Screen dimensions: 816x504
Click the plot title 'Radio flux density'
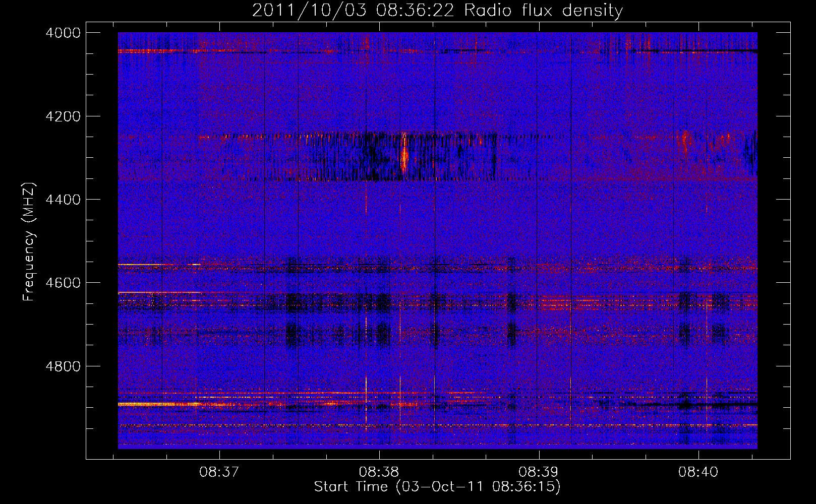(x=543, y=10)
